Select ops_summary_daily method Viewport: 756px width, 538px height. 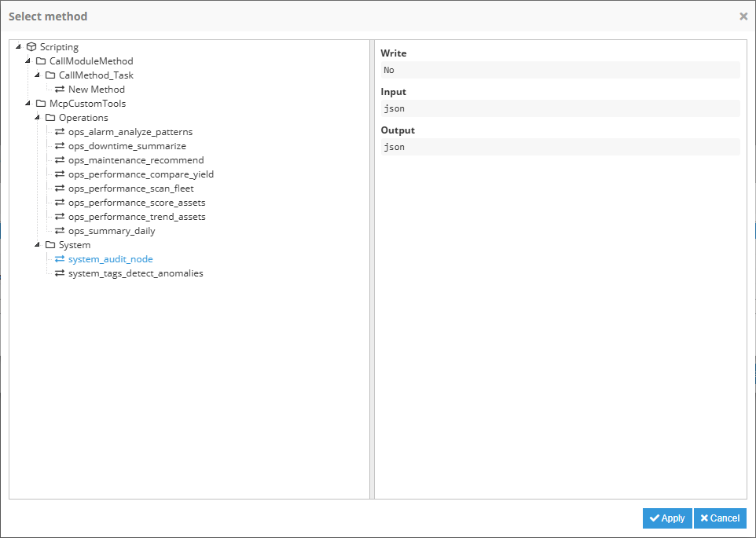[x=112, y=231]
